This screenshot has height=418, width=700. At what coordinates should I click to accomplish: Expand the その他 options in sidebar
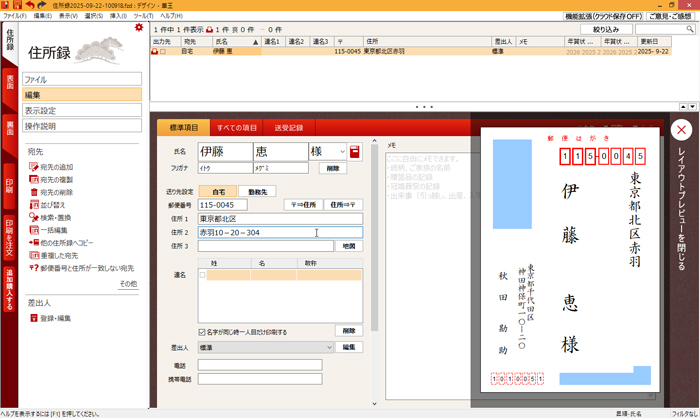click(x=128, y=284)
